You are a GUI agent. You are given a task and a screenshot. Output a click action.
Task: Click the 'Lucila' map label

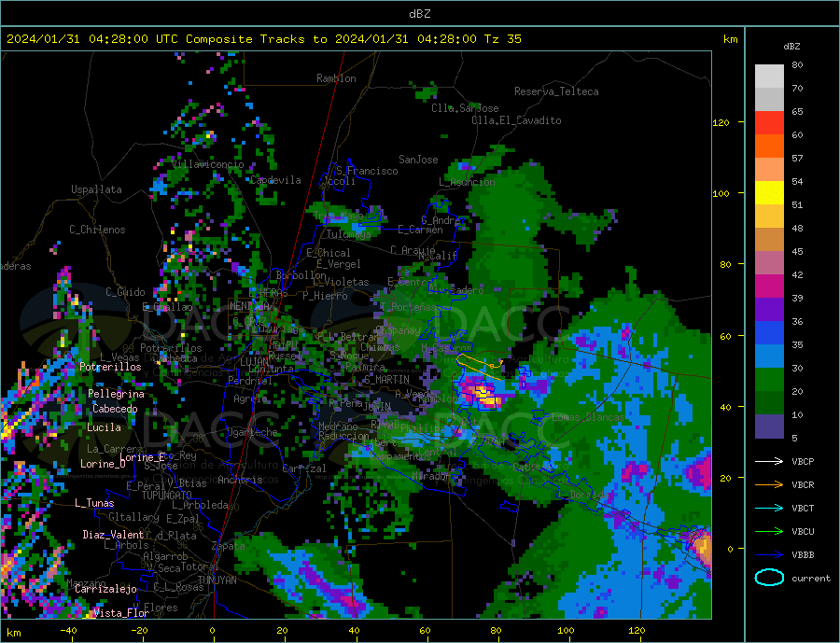click(x=104, y=427)
